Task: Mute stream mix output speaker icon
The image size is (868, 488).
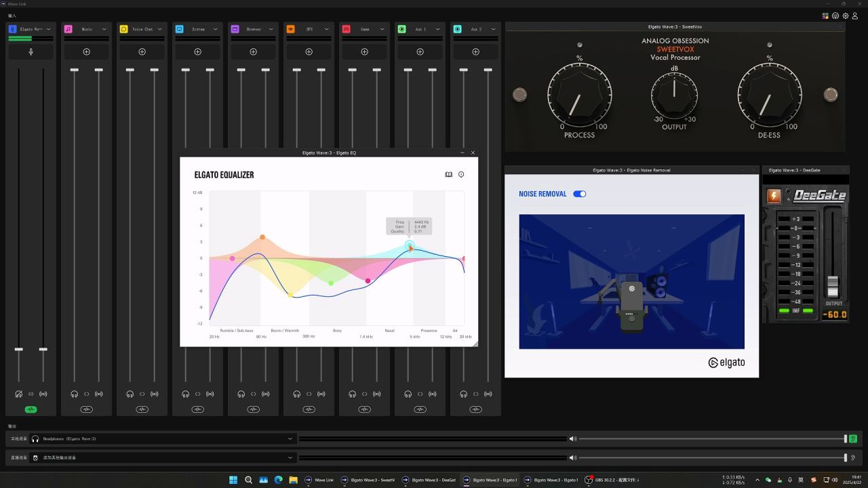Action: click(573, 457)
